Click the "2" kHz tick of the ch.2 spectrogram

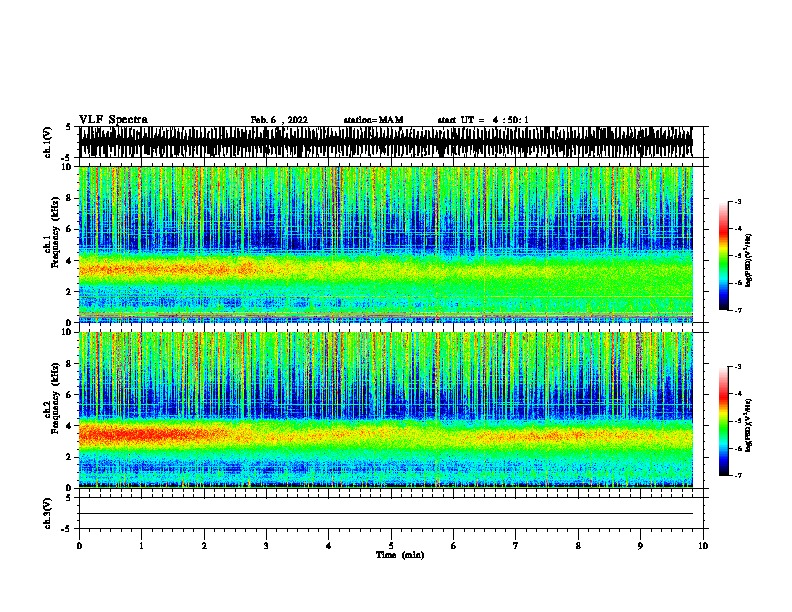70,457
